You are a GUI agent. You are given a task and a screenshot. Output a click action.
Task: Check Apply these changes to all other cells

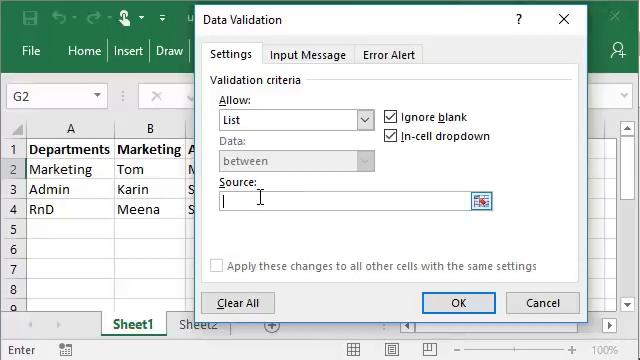216,266
